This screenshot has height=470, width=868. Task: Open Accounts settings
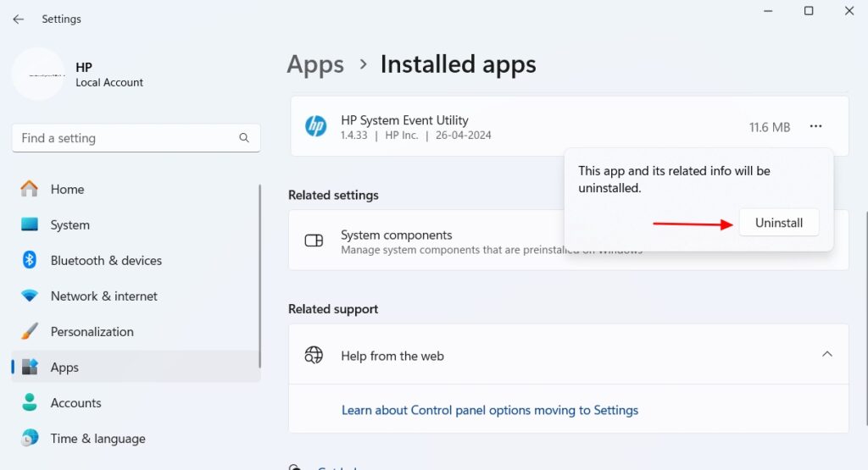pyautogui.click(x=136, y=403)
